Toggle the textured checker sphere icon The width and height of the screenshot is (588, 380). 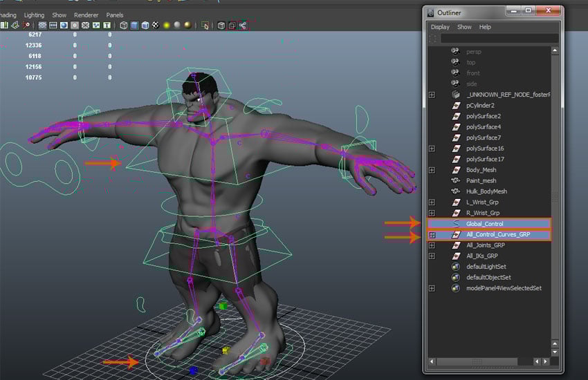pyautogui.click(x=156, y=26)
